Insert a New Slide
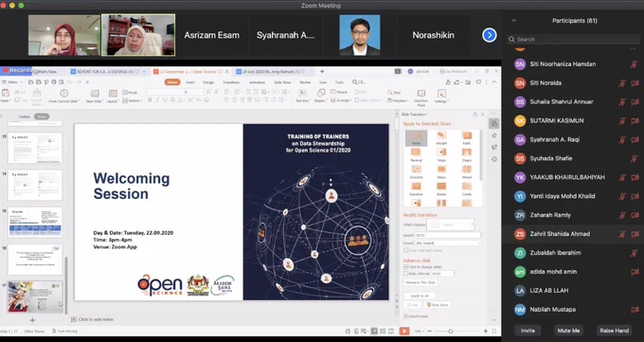 [x=95, y=96]
